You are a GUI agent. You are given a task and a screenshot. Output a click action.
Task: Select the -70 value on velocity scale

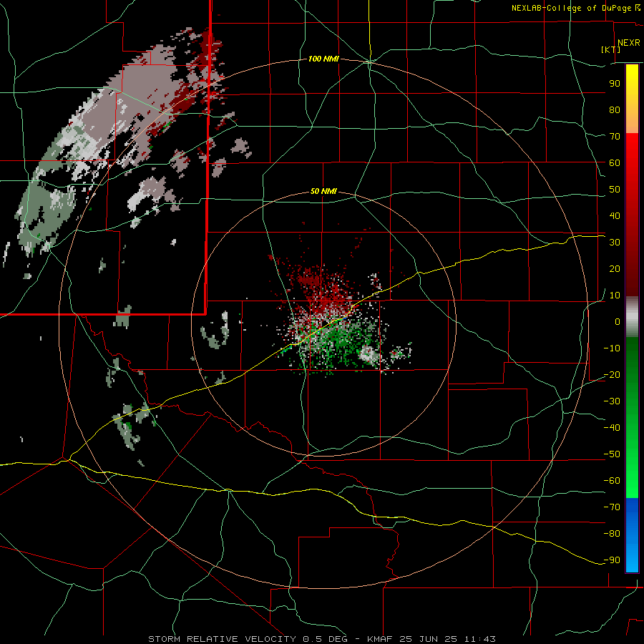coord(612,507)
